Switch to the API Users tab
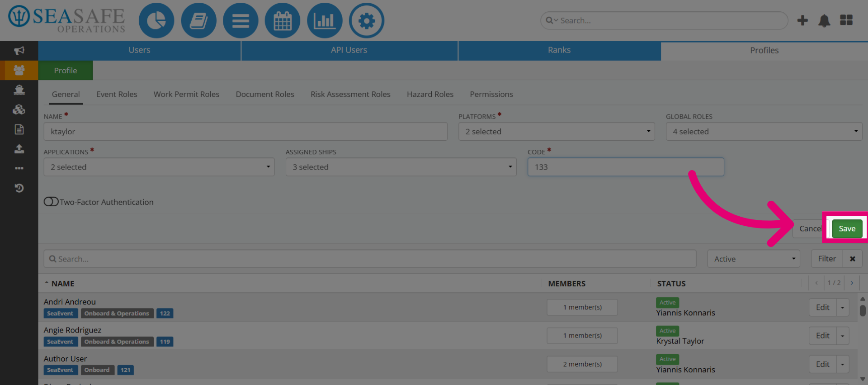The height and width of the screenshot is (385, 868). click(x=349, y=50)
